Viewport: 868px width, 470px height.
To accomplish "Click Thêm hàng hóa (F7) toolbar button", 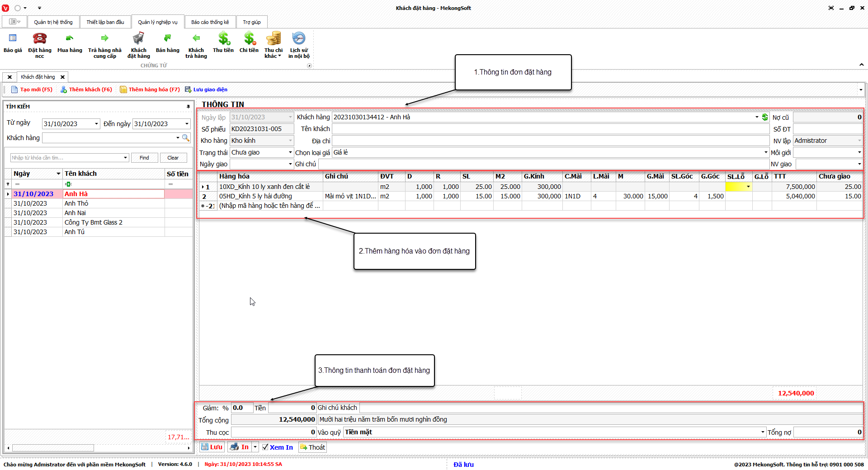I will [150, 89].
